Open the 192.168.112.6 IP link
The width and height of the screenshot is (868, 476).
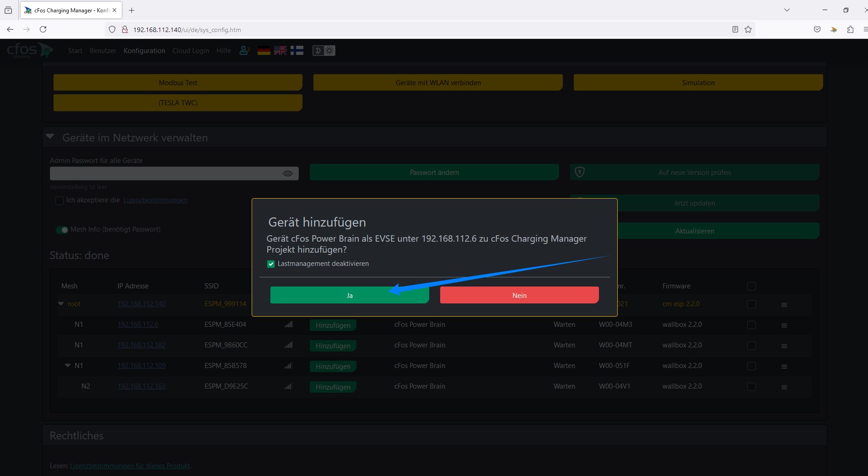pyautogui.click(x=138, y=325)
